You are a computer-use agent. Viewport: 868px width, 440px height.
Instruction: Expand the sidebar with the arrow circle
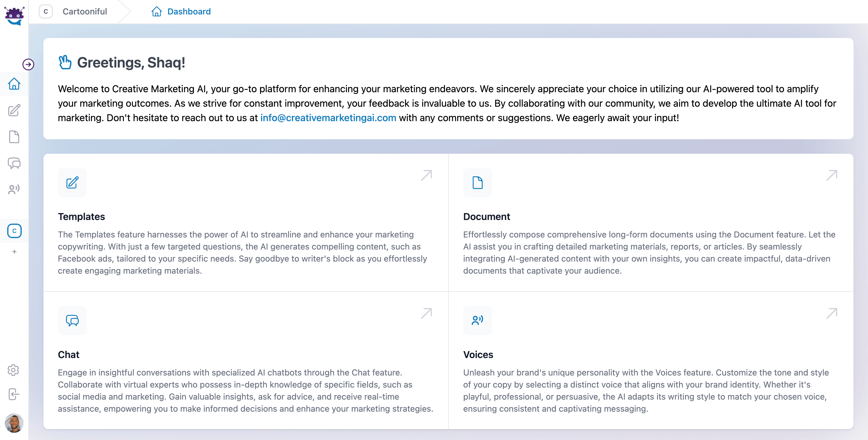(28, 64)
